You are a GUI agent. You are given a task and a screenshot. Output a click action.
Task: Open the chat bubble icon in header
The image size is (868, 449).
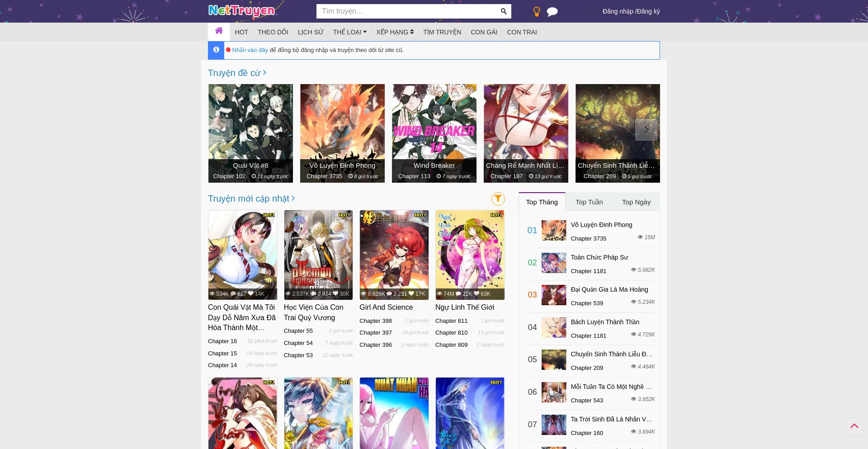point(552,12)
